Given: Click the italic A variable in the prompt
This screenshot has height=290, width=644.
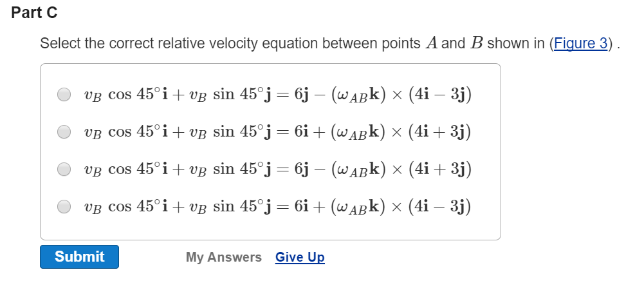Looking at the screenshot, I should [x=431, y=43].
